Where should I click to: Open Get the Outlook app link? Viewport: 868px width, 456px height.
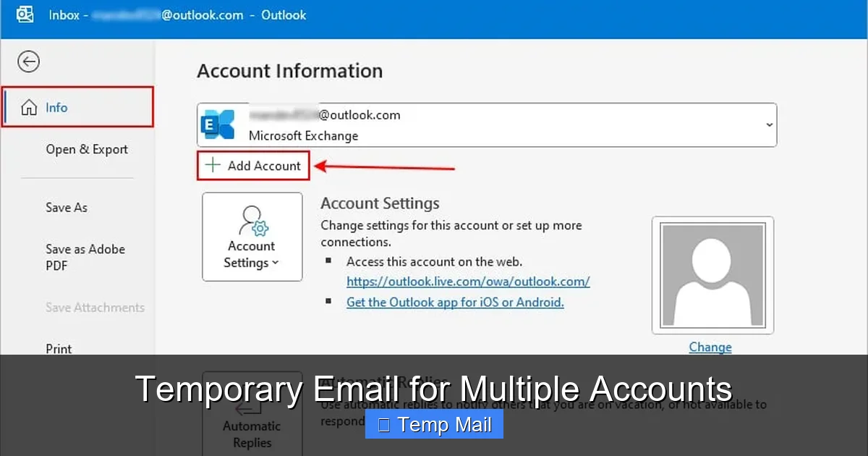click(455, 302)
